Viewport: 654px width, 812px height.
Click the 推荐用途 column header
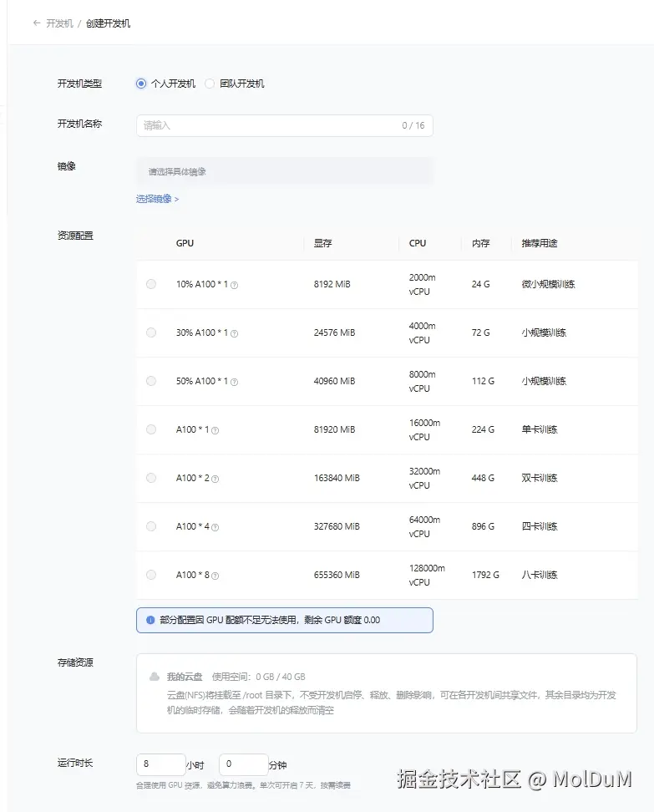[x=540, y=243]
